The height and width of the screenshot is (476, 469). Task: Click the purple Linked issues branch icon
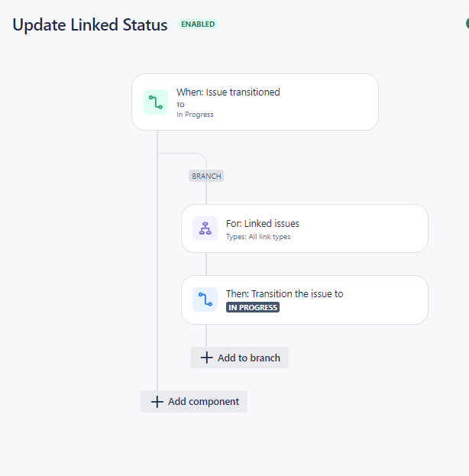[205, 228]
